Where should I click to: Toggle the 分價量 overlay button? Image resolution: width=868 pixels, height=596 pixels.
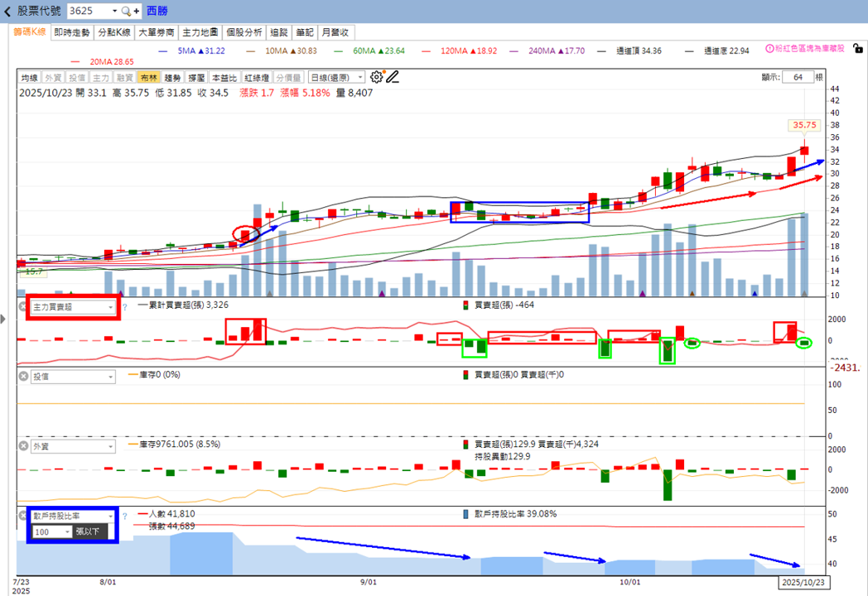(288, 78)
